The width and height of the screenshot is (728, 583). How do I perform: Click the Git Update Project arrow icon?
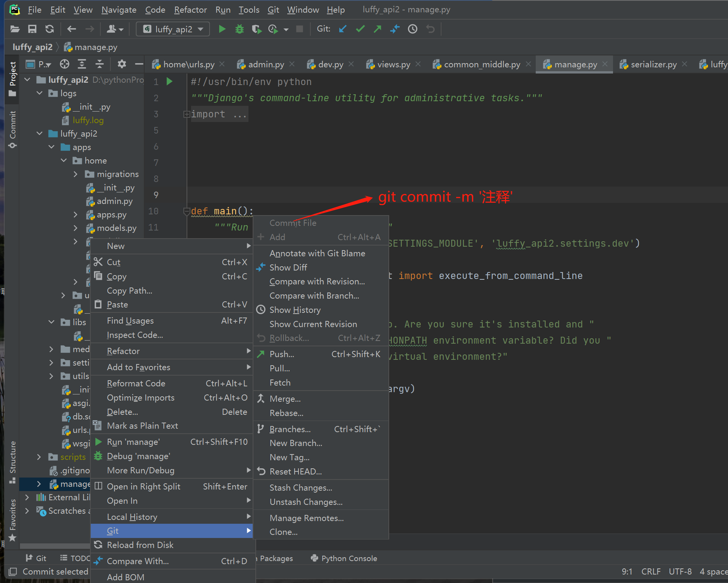pyautogui.click(x=343, y=29)
